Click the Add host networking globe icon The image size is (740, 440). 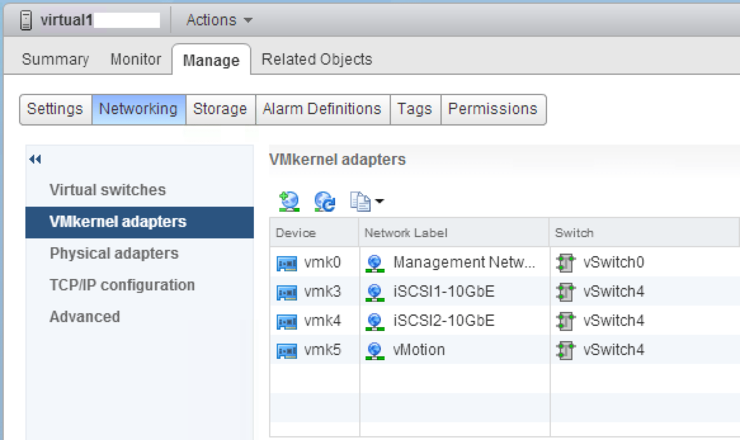click(x=289, y=202)
